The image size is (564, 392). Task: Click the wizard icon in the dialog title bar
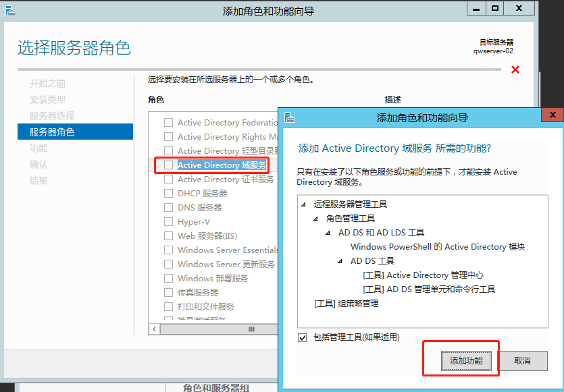pos(290,117)
